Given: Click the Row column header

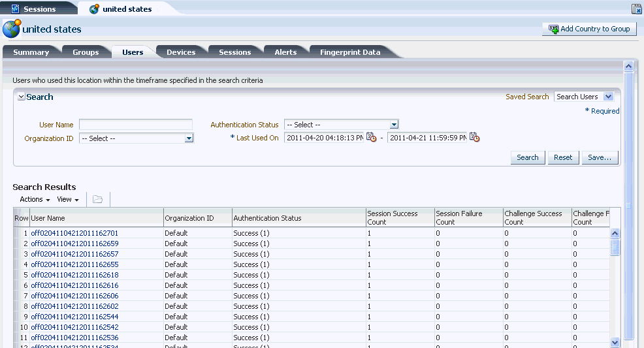Looking at the screenshot, I should coord(22,218).
